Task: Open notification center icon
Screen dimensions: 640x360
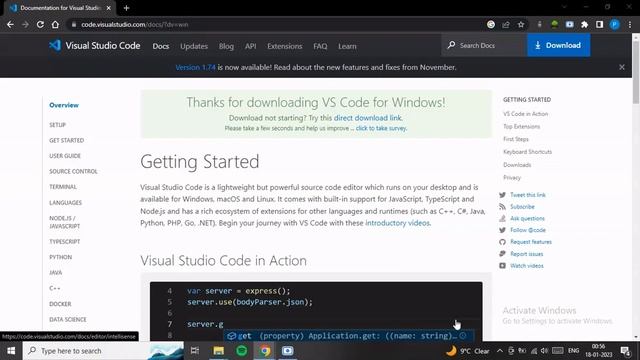Action: (x=625, y=351)
